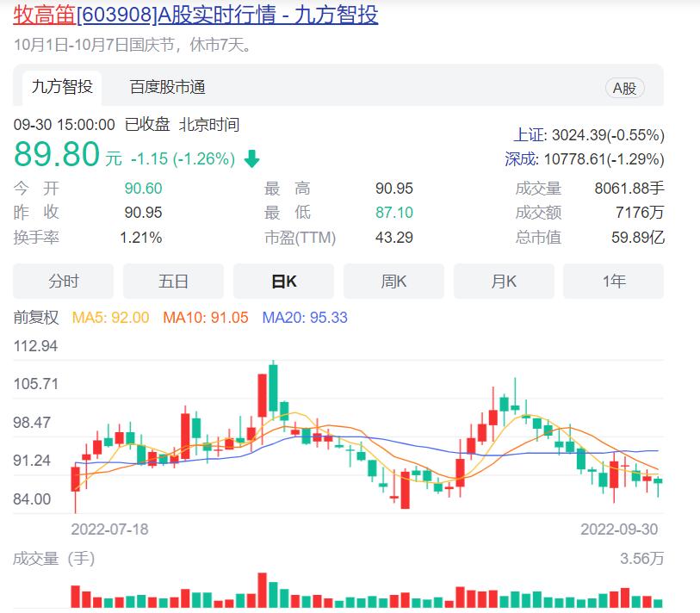Click the 今开 value 90.60
The image size is (700, 613).
[143, 189]
